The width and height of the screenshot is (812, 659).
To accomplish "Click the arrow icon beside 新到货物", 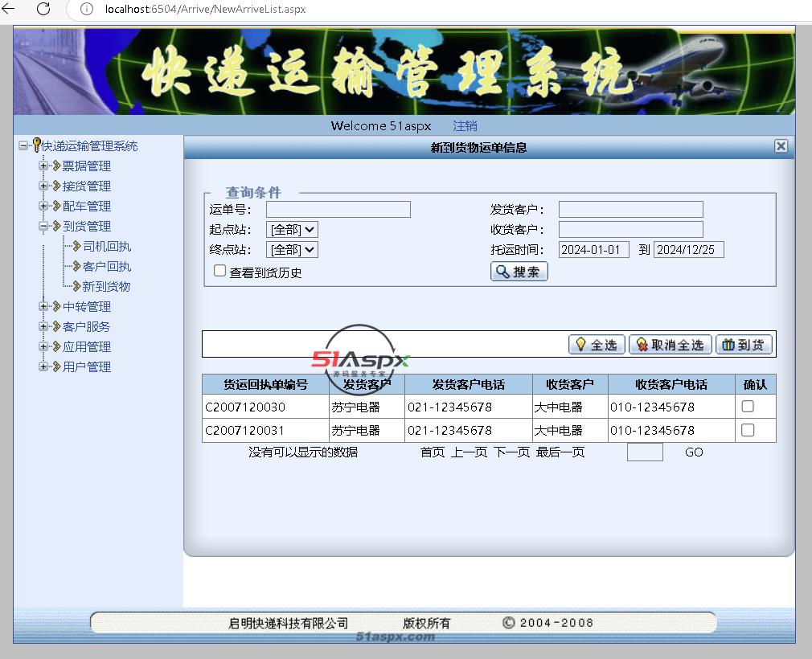I will (76, 286).
